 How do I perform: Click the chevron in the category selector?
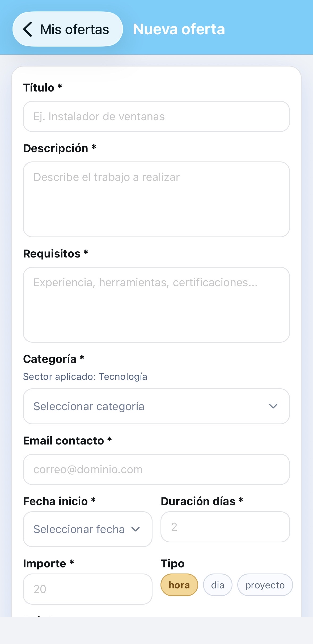coord(273,406)
